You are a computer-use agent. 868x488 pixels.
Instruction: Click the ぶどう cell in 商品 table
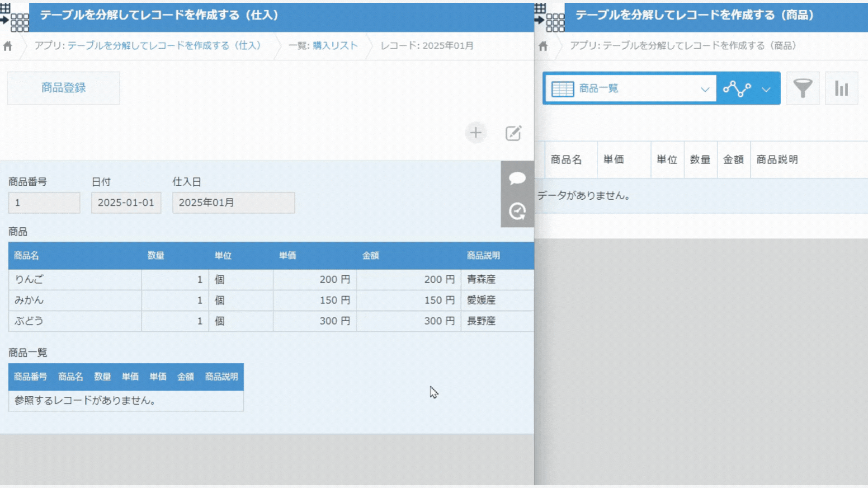(x=75, y=321)
